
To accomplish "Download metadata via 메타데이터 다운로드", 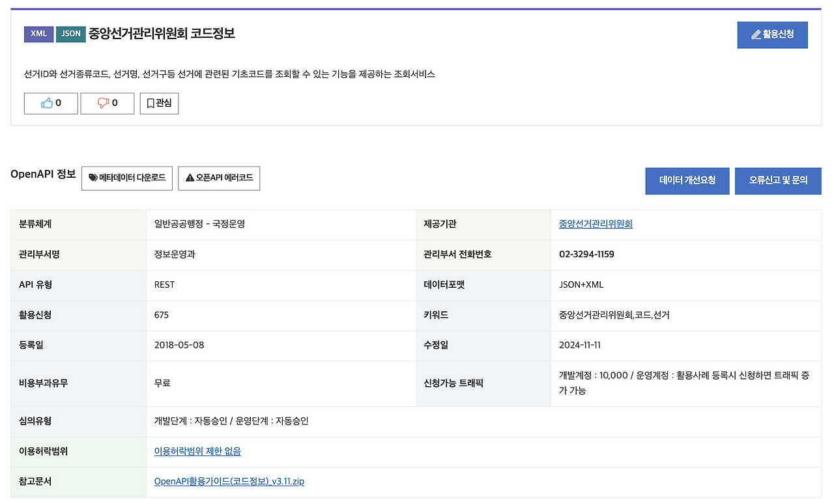I will pos(126,178).
